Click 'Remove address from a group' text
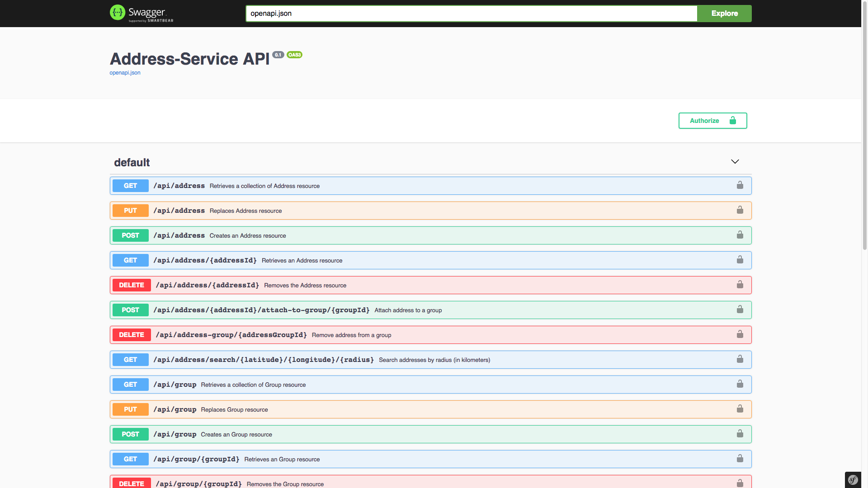 click(x=351, y=335)
